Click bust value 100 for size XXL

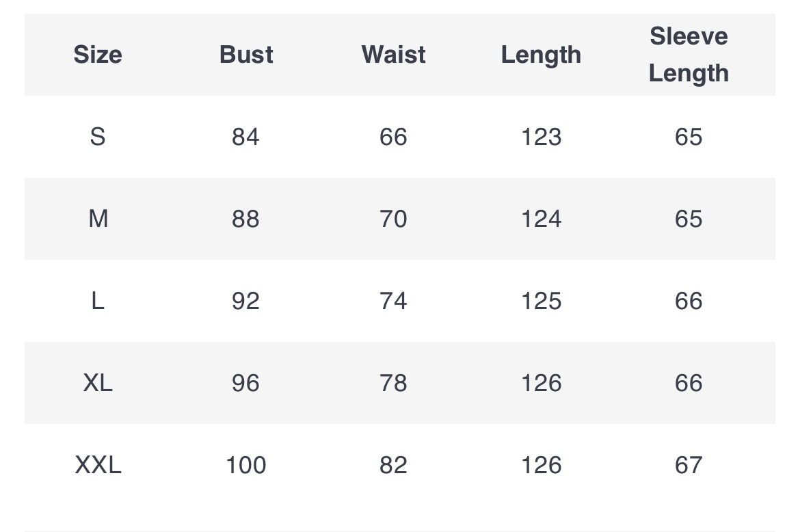click(x=246, y=465)
